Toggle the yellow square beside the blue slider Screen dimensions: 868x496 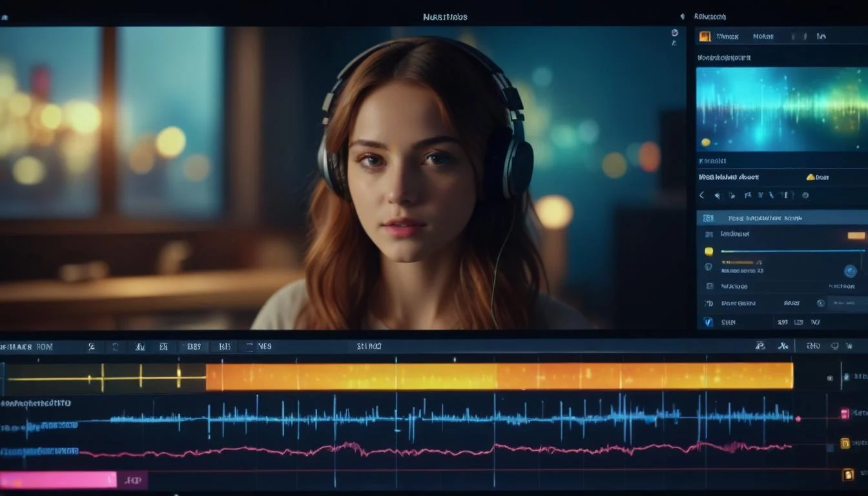click(x=708, y=251)
